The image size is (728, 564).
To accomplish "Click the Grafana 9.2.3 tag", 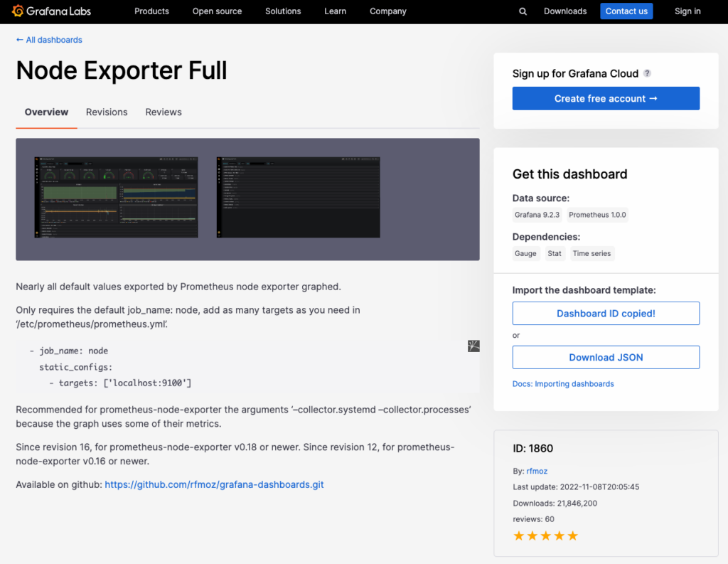I will [x=537, y=215].
